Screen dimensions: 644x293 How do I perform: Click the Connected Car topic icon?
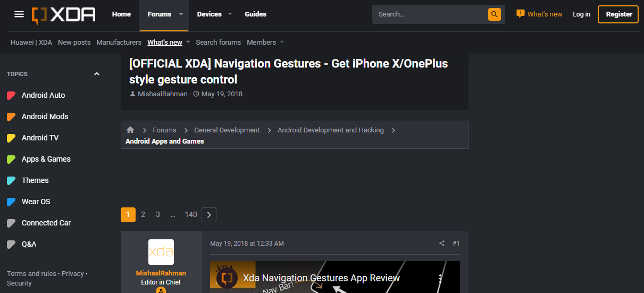[11, 223]
